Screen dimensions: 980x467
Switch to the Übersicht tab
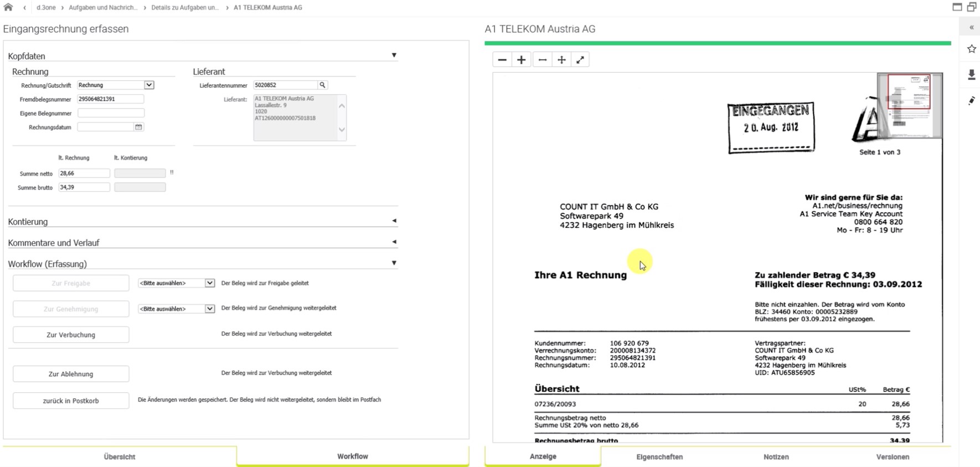coord(120,456)
